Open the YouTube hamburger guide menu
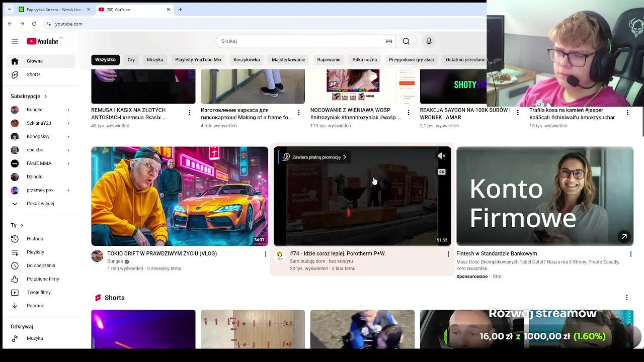Viewport: 644px width, 362px height. pos(15,41)
